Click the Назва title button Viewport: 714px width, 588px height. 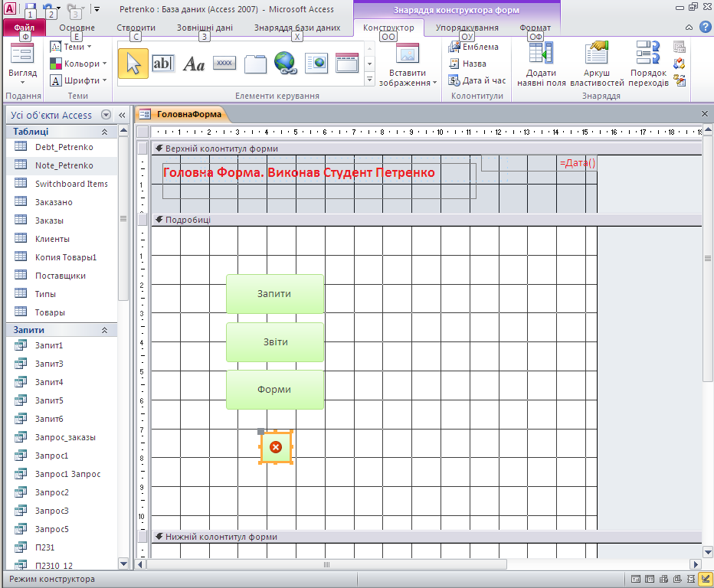pyautogui.click(x=467, y=64)
